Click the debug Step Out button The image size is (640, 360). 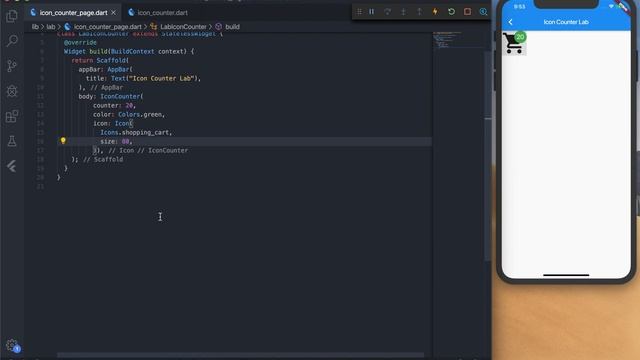click(x=419, y=12)
